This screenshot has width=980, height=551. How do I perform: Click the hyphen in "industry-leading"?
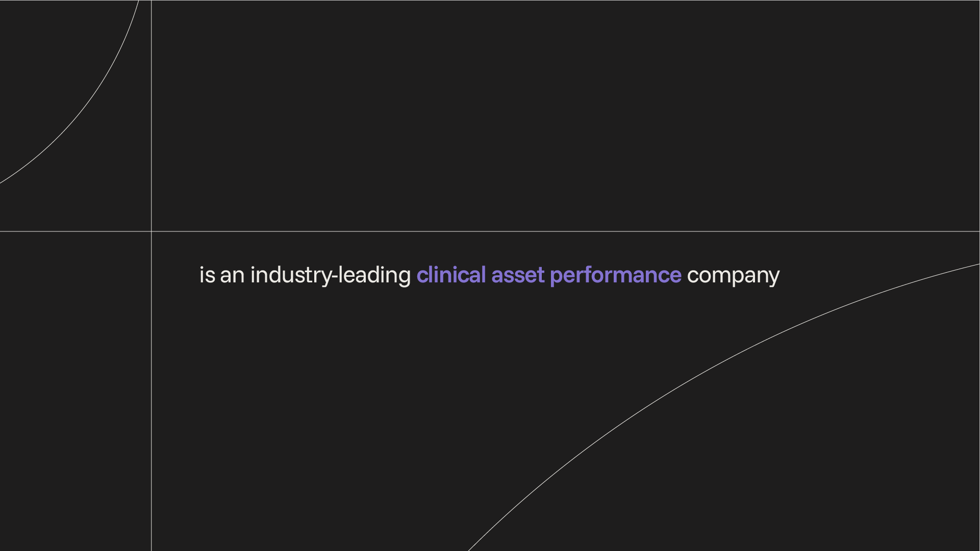click(x=335, y=277)
